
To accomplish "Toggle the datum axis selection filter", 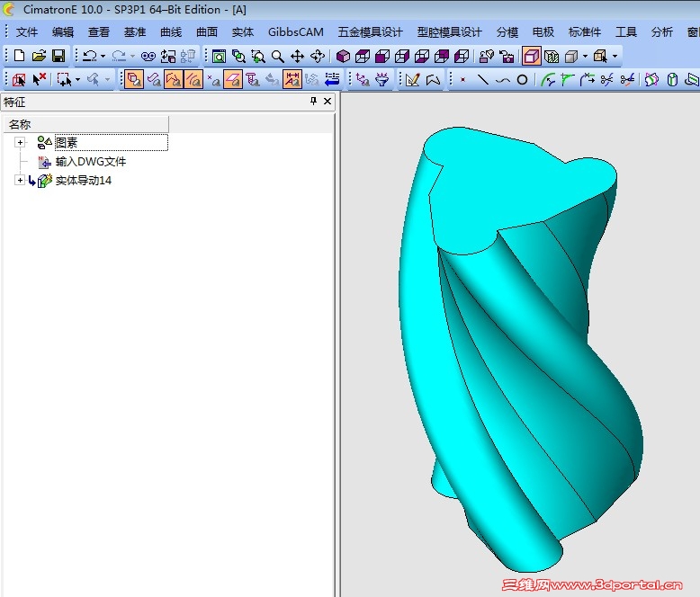I will pyautogui.click(x=253, y=80).
